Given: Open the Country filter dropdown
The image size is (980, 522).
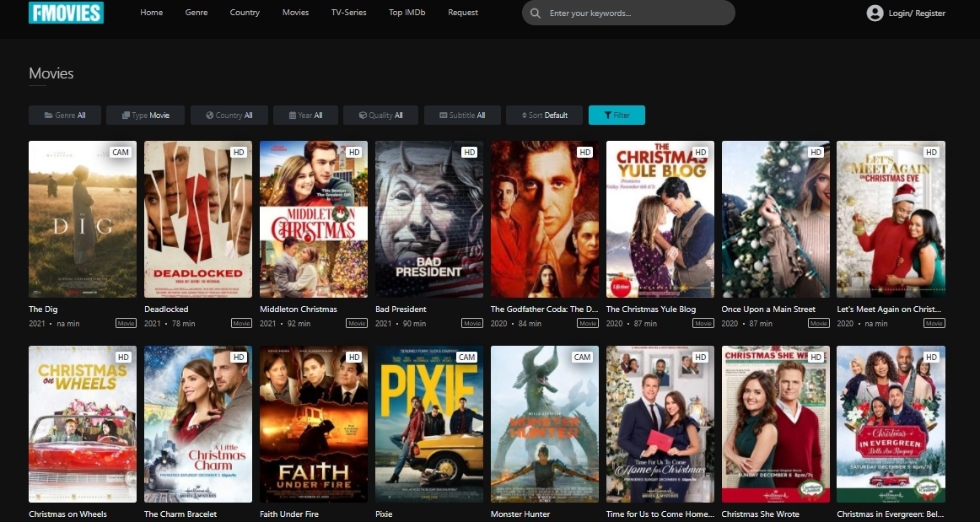Looking at the screenshot, I should click(x=229, y=115).
